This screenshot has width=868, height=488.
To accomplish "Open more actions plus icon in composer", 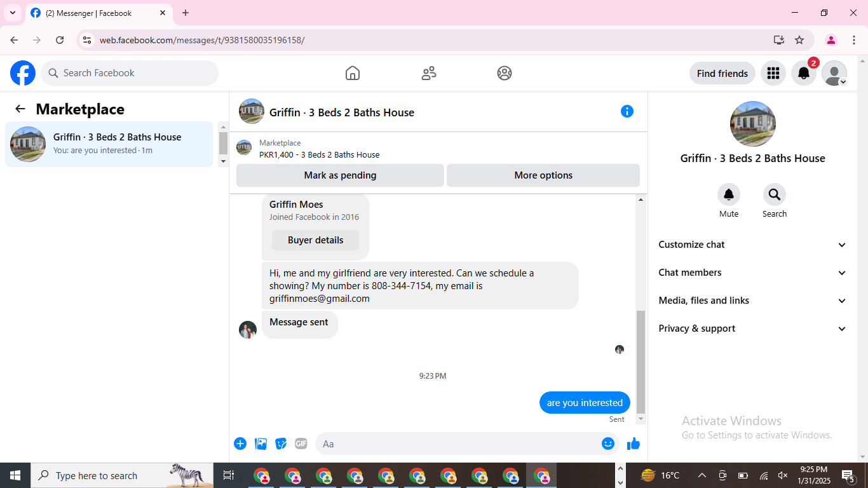I will point(240,444).
